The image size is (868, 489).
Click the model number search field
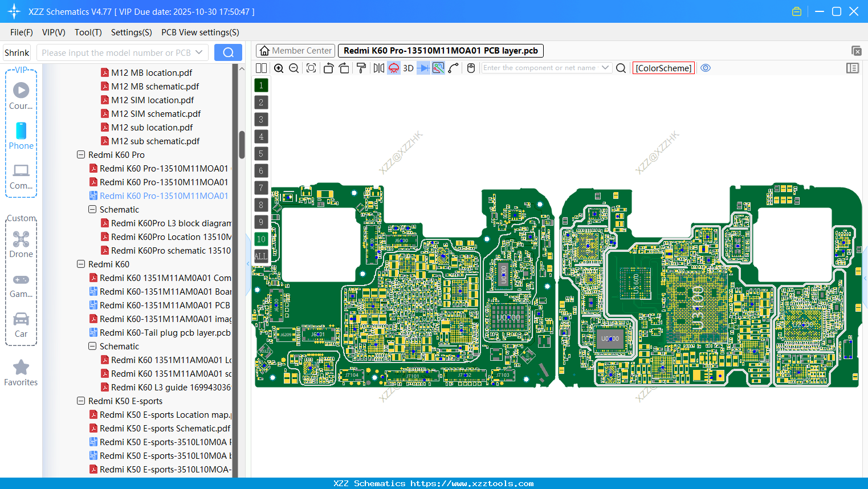116,53
